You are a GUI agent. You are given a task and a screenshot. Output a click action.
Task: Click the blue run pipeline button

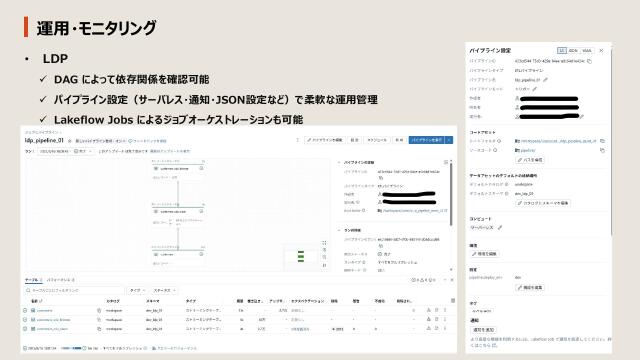point(427,140)
